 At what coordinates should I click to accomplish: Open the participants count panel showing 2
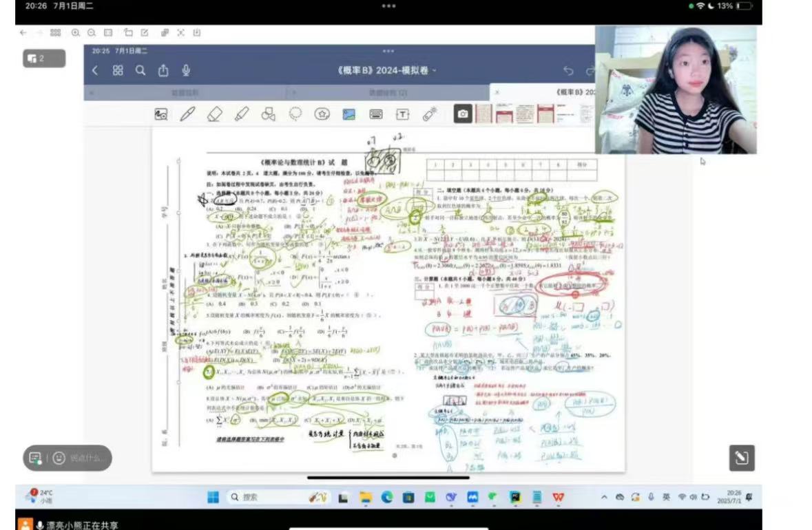44,59
